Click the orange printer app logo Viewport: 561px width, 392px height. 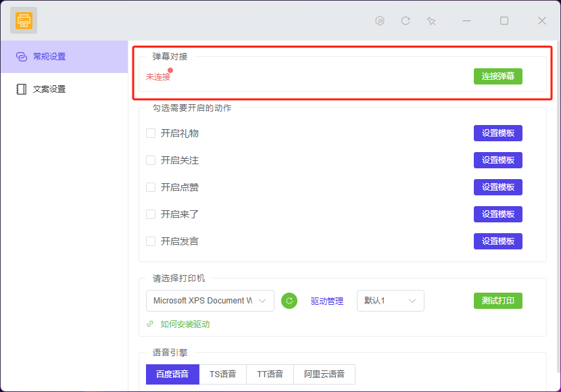click(24, 21)
